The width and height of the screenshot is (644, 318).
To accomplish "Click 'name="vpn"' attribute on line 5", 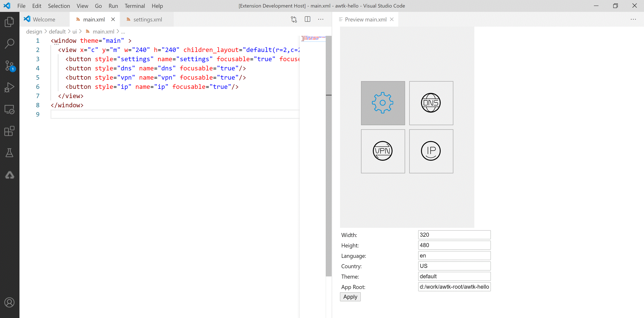I will [157, 78].
